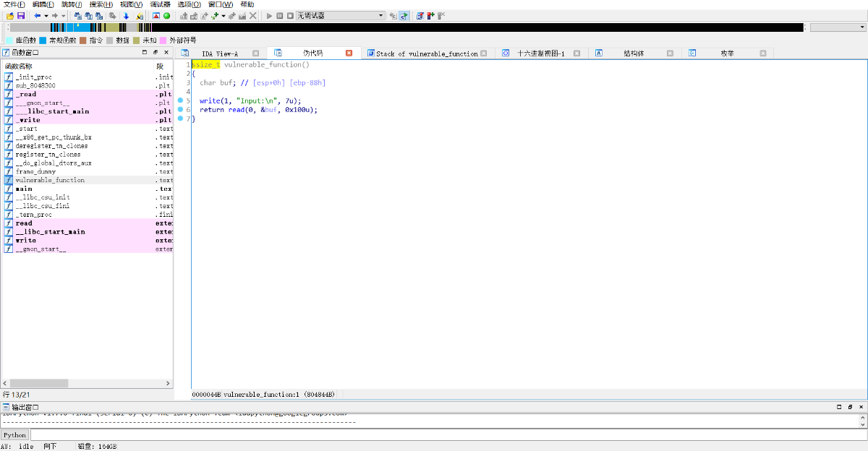Click the blue jump back arrow
Screen dimensions: 868x451
[38, 16]
